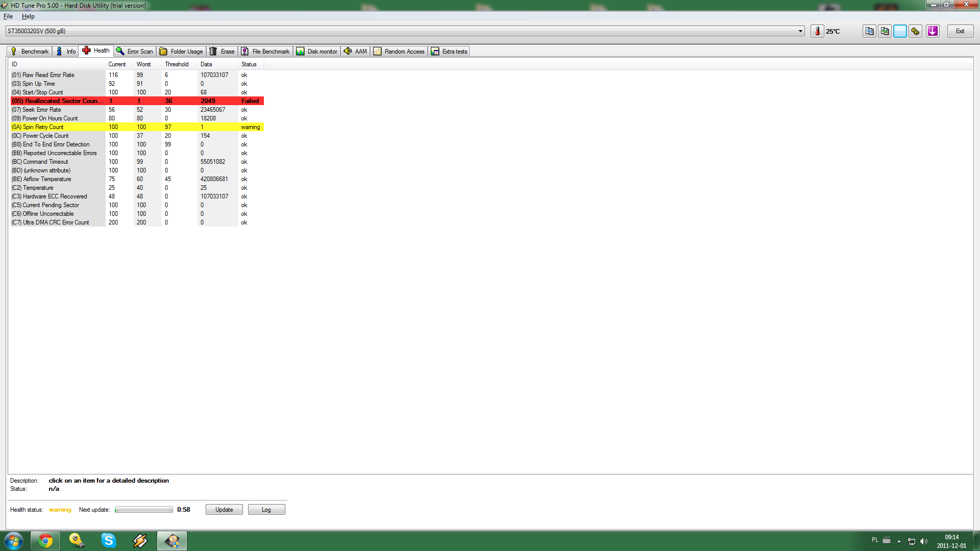Select the Seek Error Rate row
980x551 pixels.
[x=137, y=110]
